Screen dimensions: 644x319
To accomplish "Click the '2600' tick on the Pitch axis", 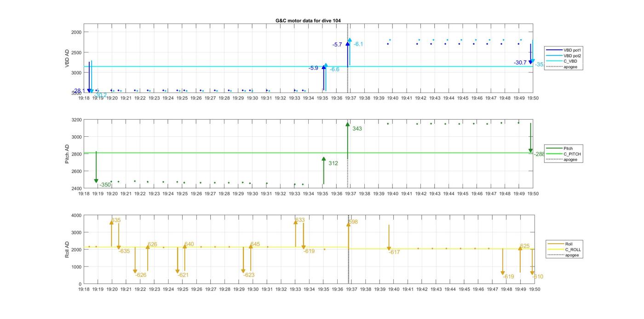I will coord(77,171).
